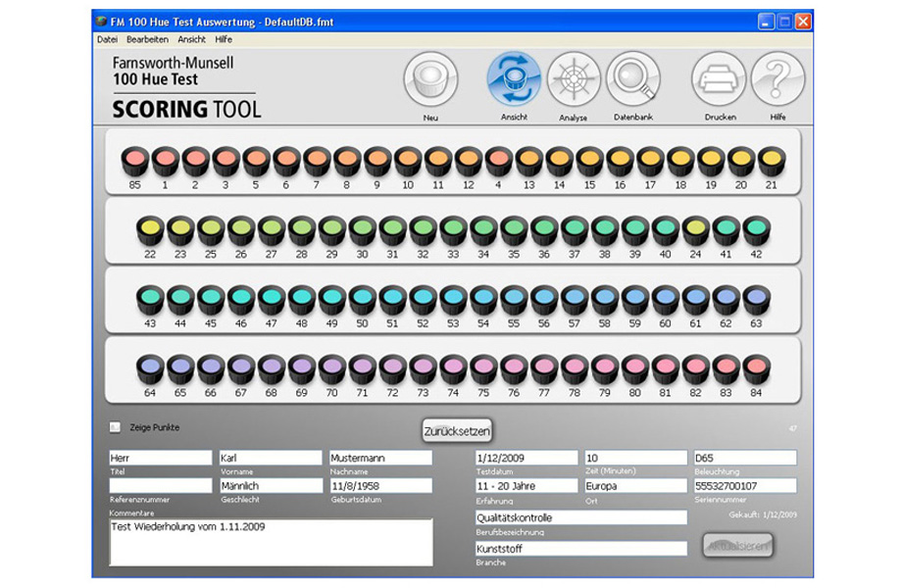
Task: Open the Datenbank magnifier icon
Action: tap(632, 79)
